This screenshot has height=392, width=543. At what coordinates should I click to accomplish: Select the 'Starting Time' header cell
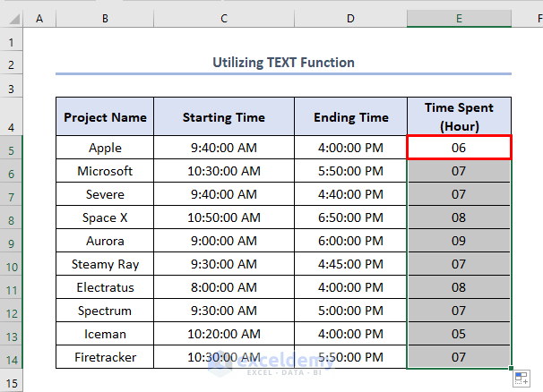(224, 117)
